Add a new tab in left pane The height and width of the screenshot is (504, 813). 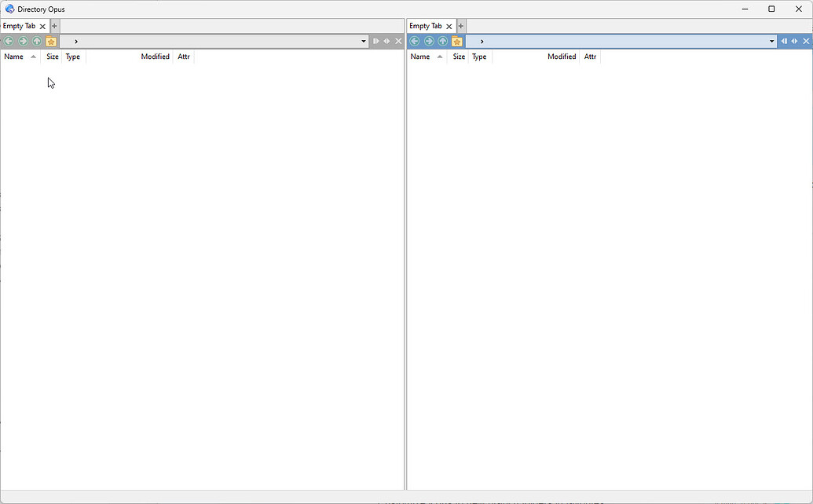pyautogui.click(x=54, y=25)
